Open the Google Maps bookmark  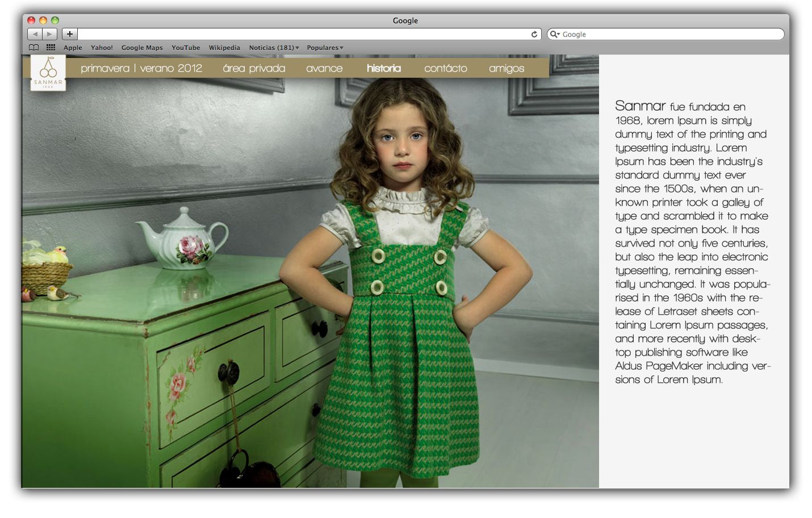pyautogui.click(x=142, y=48)
